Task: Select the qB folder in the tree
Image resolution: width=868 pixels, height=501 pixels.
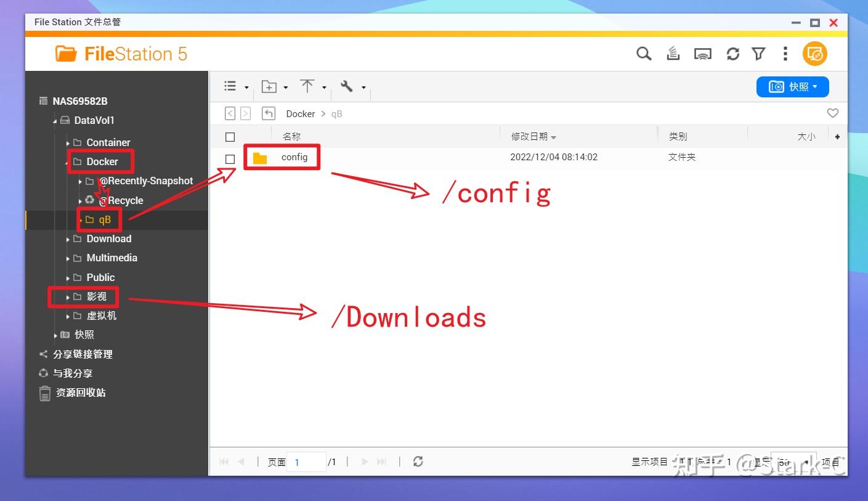Action: coord(105,220)
